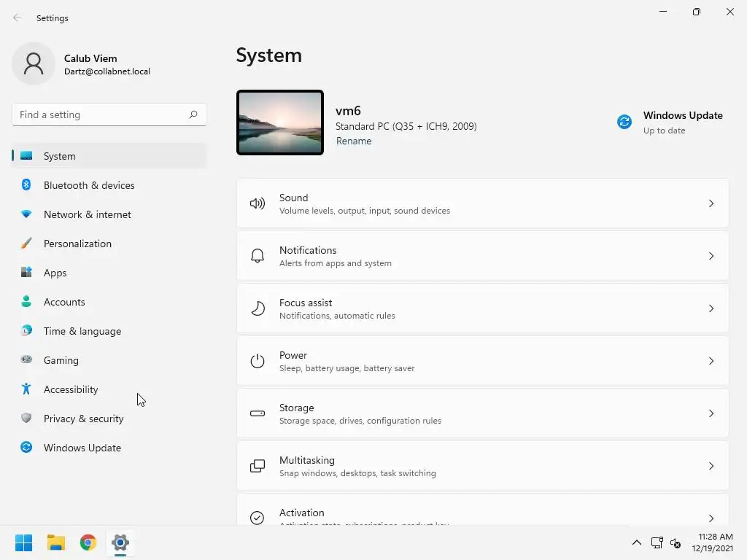747x560 pixels.
Task: Open Storage row title
Action: [296, 408]
